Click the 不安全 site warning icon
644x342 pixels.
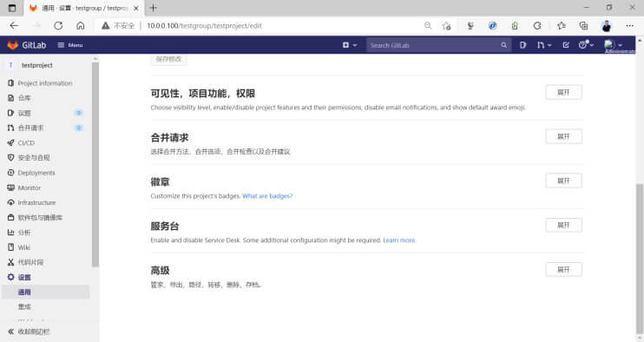(x=106, y=25)
